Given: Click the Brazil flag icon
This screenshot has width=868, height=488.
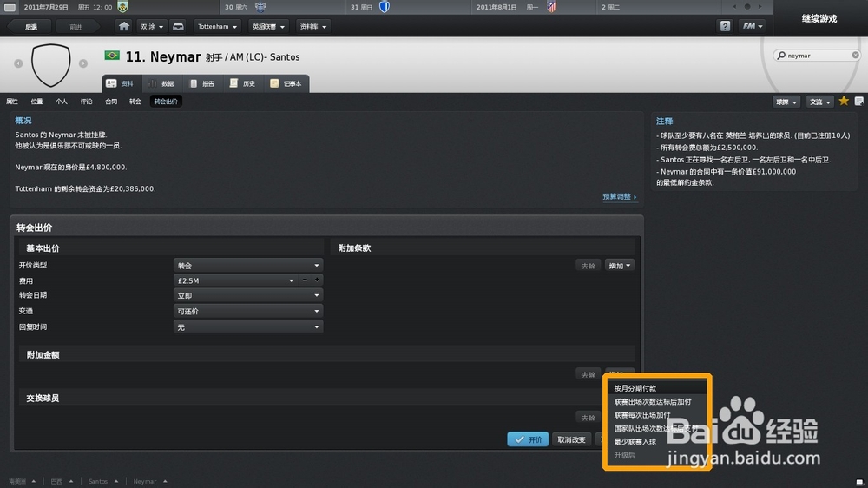Looking at the screenshot, I should click(x=112, y=56).
